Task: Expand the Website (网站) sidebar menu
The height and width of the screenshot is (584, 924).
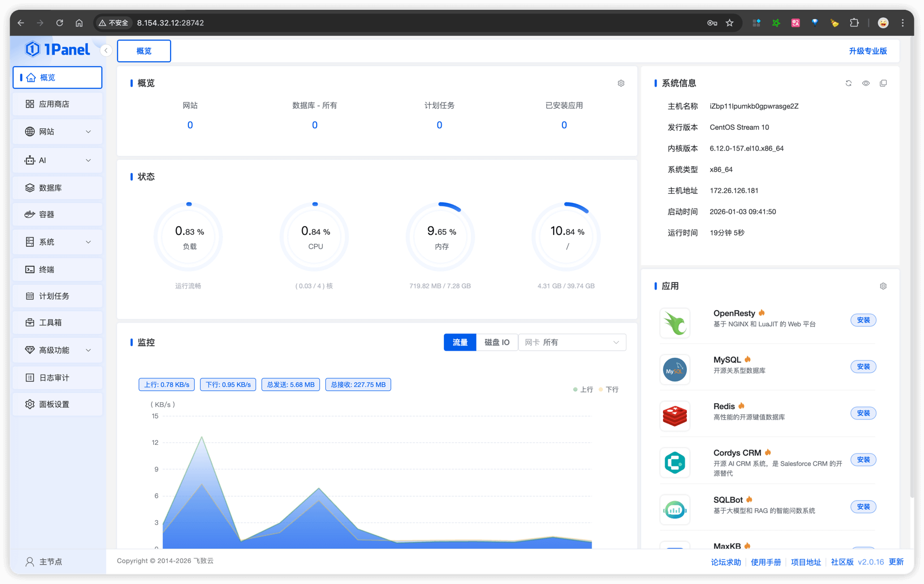Action: tap(57, 132)
